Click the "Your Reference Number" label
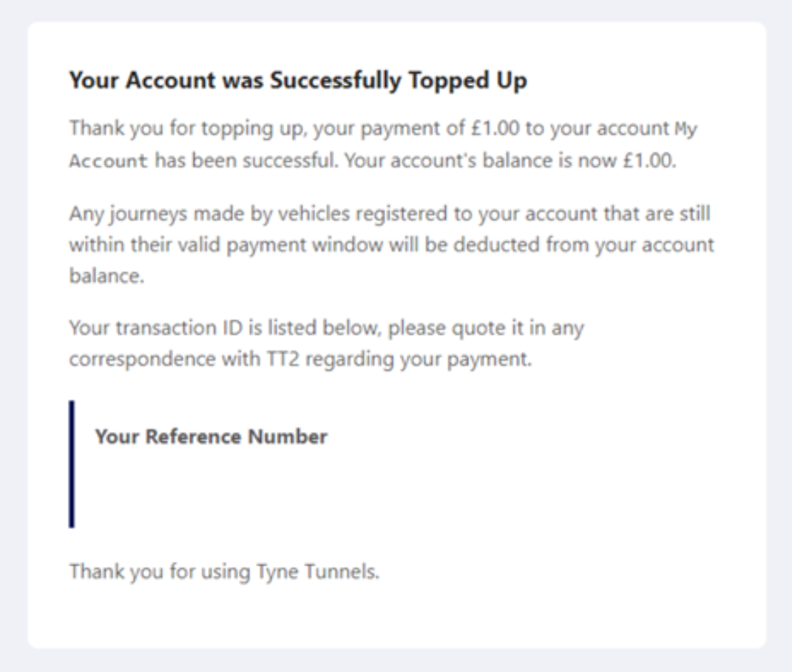The image size is (792, 672). pyautogui.click(x=211, y=437)
